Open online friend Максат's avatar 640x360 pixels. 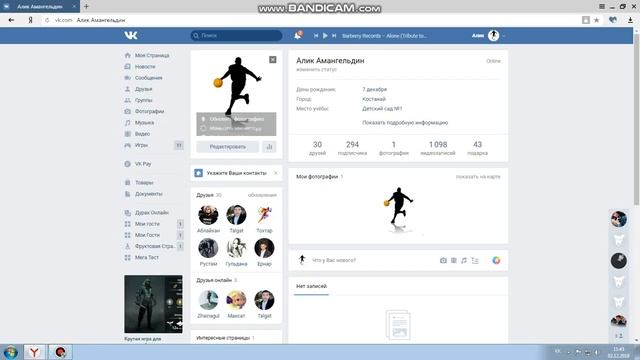pos(236,300)
